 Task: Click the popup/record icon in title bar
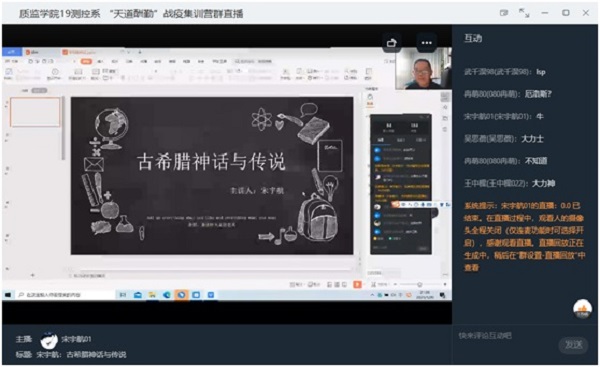point(504,13)
